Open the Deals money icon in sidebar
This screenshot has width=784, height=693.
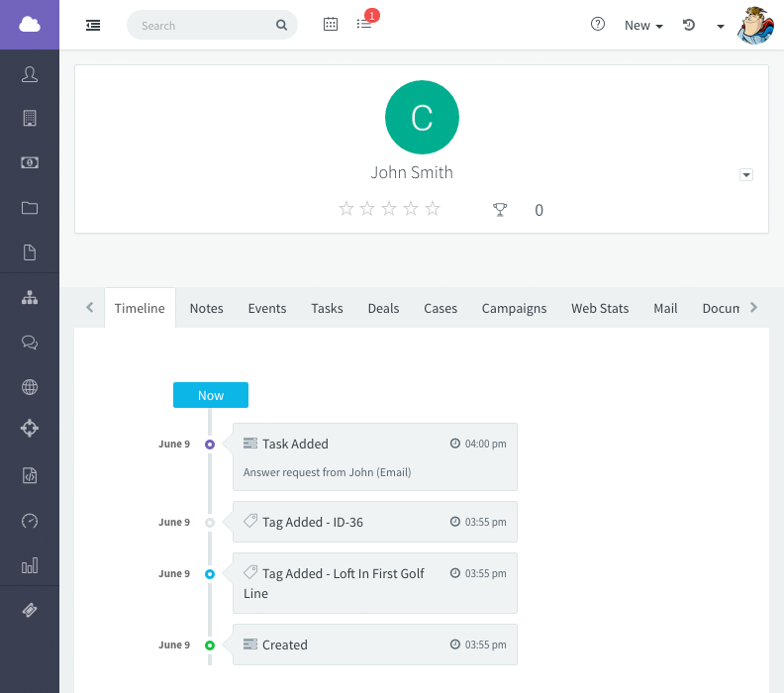(x=30, y=163)
